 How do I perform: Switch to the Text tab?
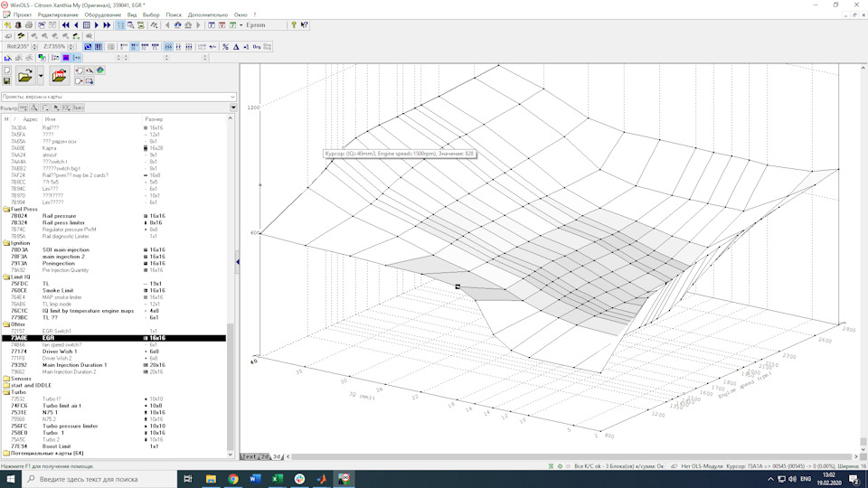(250, 456)
